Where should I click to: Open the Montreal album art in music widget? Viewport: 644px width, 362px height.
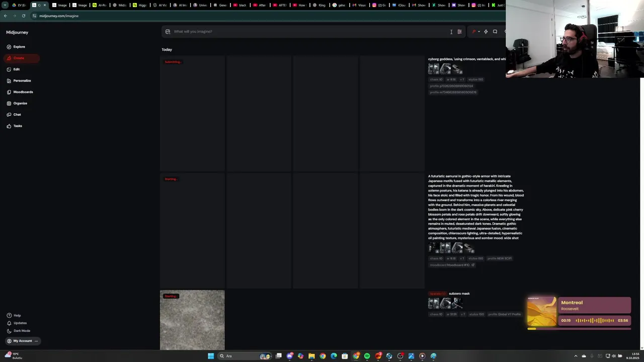[x=542, y=312]
